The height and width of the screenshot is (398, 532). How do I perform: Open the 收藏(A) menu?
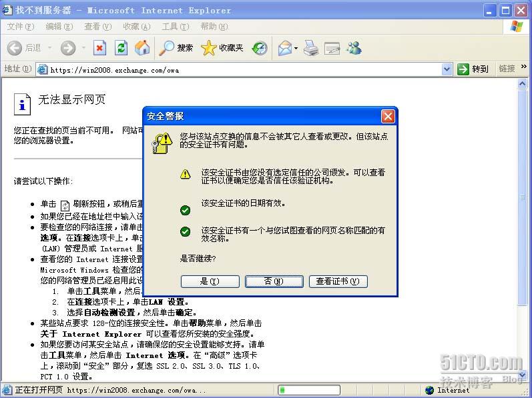(136, 27)
